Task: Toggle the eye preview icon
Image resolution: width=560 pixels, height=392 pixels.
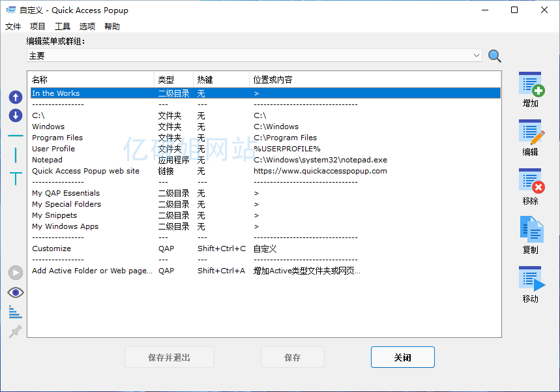Action: (x=15, y=292)
